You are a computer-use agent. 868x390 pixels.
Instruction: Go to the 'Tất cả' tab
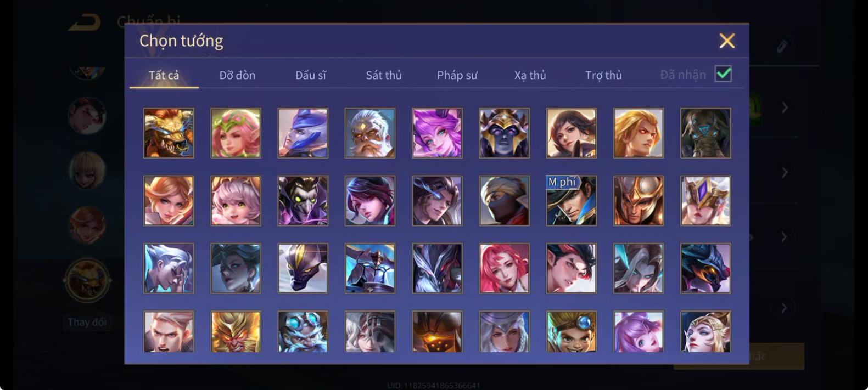[164, 75]
